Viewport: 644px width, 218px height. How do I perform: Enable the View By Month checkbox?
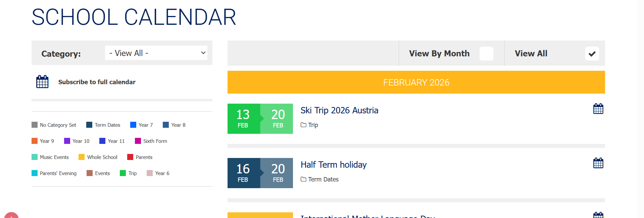point(486,54)
